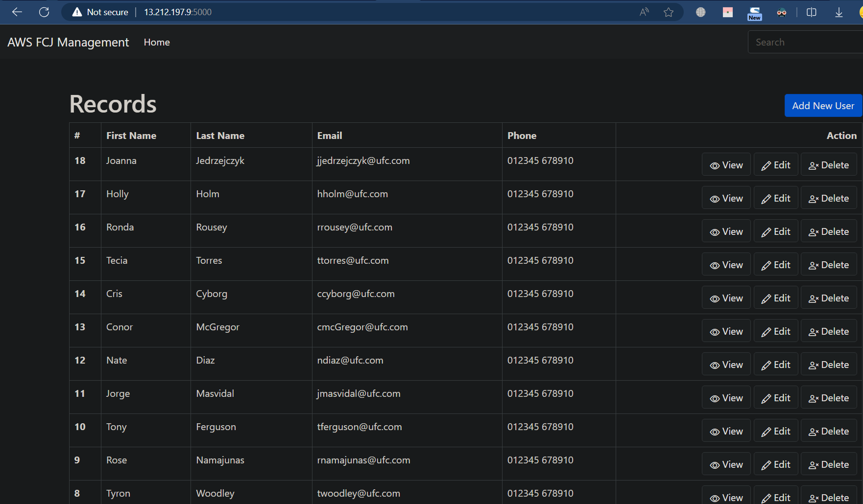
Task: Click the AWS FCJ Management brand link
Action: pyautogui.click(x=68, y=42)
